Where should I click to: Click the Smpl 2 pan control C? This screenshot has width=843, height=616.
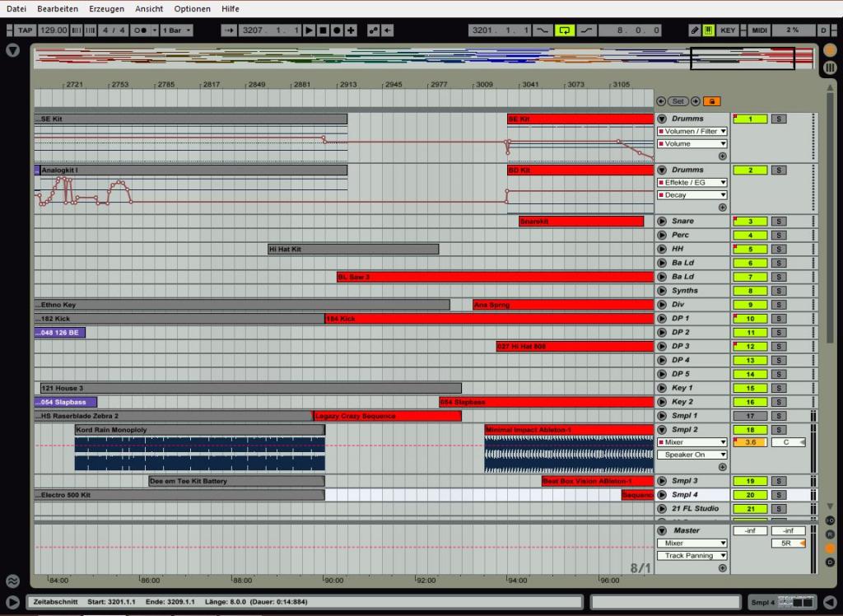[789, 442]
